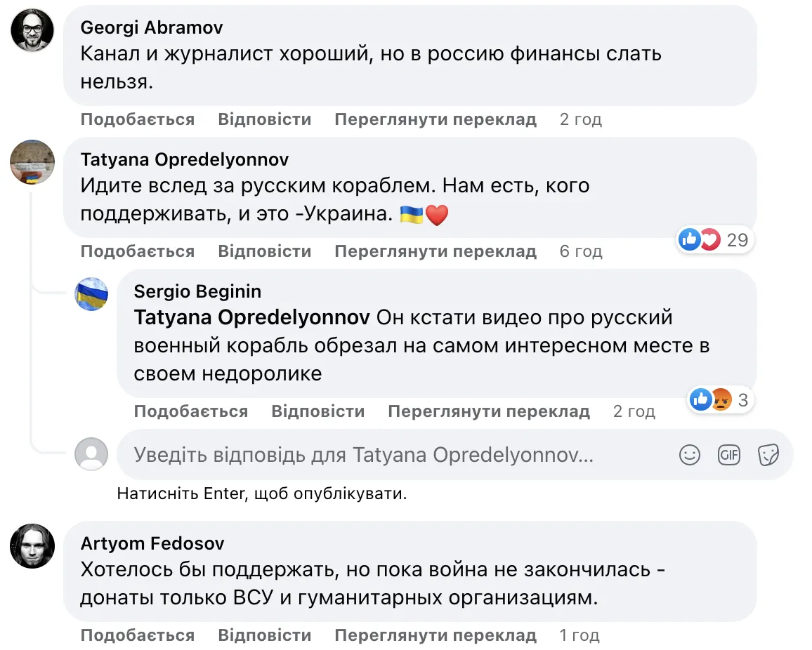The width and height of the screenshot is (812, 650).
Task: Like Georgi Abramov's comment via Подобається
Action: coord(138,119)
